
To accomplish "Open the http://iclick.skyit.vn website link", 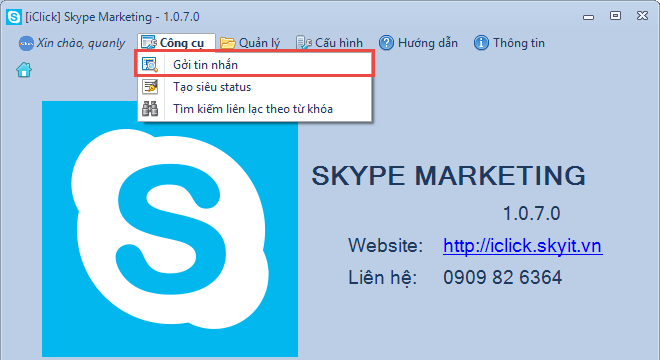I will coord(522,245).
